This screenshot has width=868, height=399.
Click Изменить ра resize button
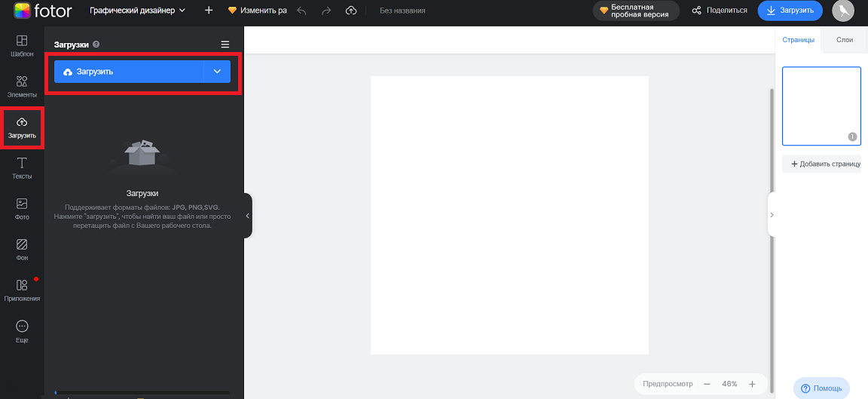point(257,11)
